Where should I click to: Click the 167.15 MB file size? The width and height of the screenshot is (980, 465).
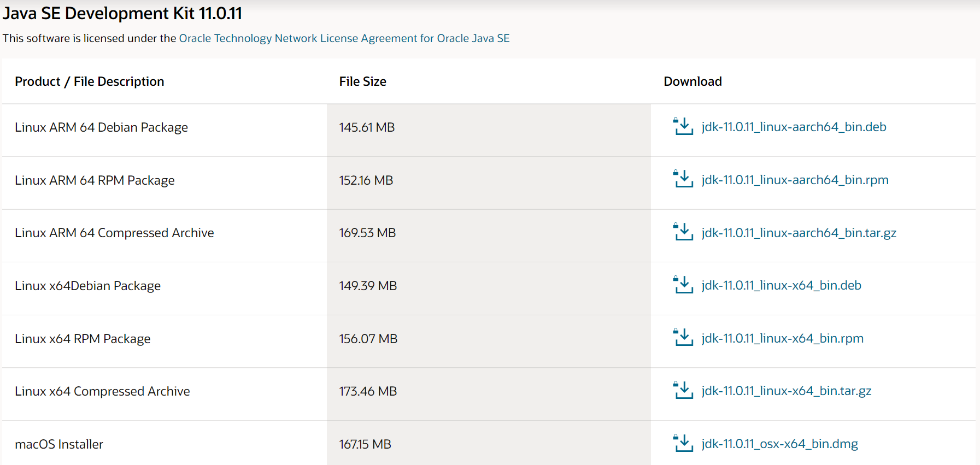click(x=365, y=444)
